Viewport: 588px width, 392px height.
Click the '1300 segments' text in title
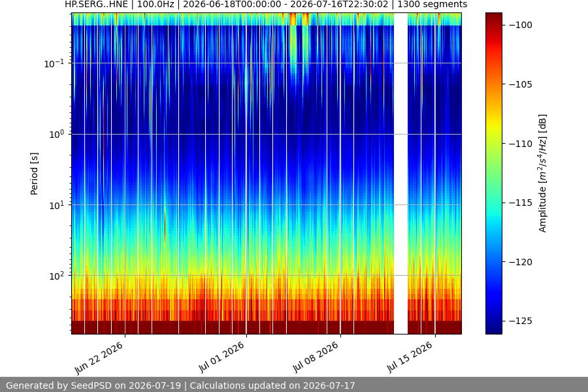[432, 5]
